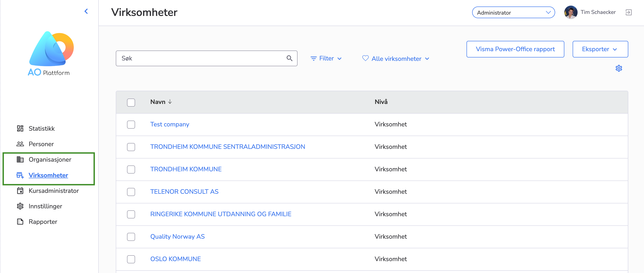Click the Organisasjoner building icon
The image size is (644, 273).
coord(20,159)
